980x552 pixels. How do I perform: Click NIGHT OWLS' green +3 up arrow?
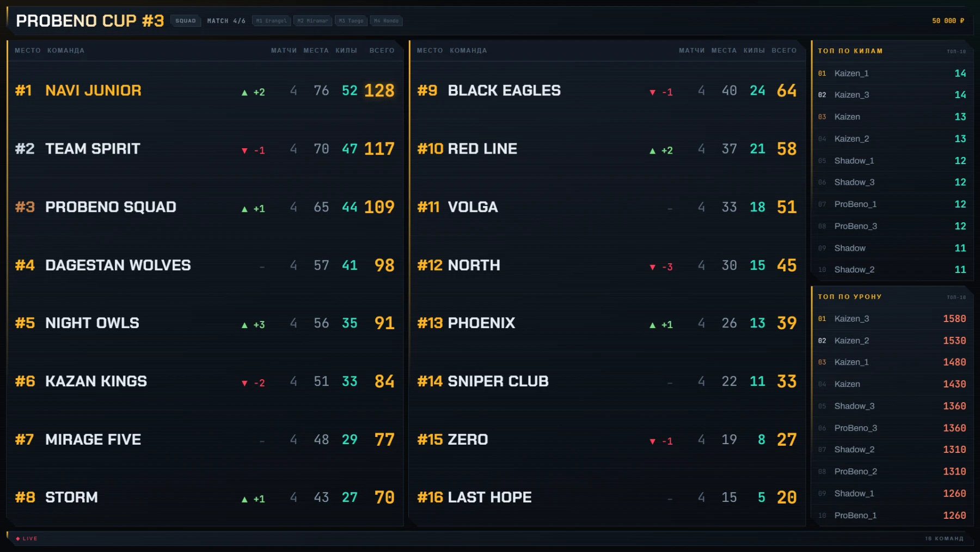click(x=244, y=325)
